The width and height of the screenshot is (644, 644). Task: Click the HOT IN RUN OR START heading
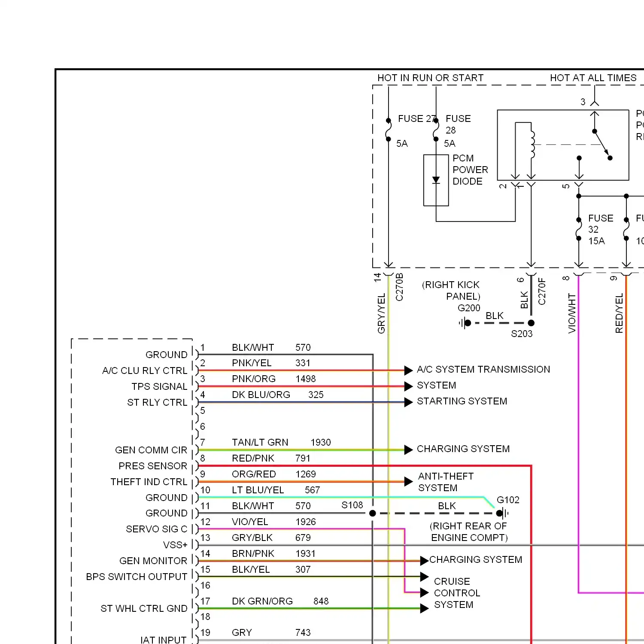click(430, 78)
